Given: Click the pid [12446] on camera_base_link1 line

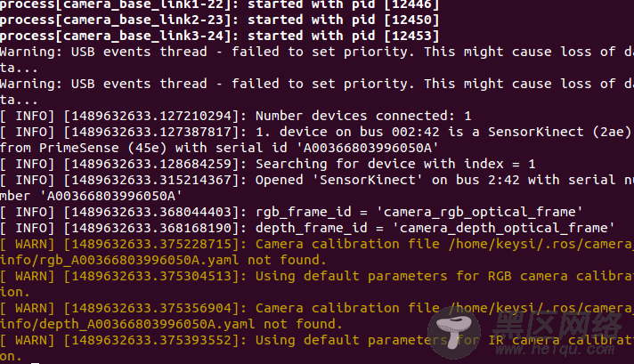Looking at the screenshot, I should pyautogui.click(x=411, y=4).
